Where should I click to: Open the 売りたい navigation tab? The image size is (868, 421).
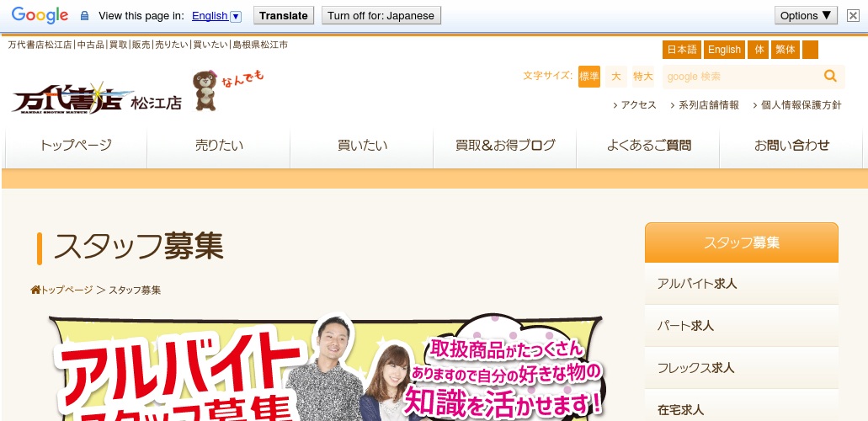point(219,146)
